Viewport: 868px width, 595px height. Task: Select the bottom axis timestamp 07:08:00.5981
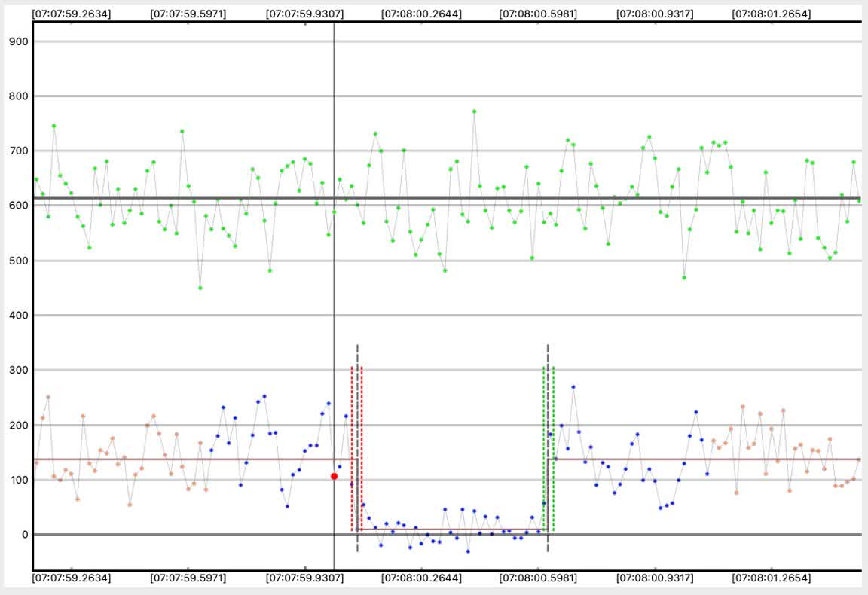point(537,578)
